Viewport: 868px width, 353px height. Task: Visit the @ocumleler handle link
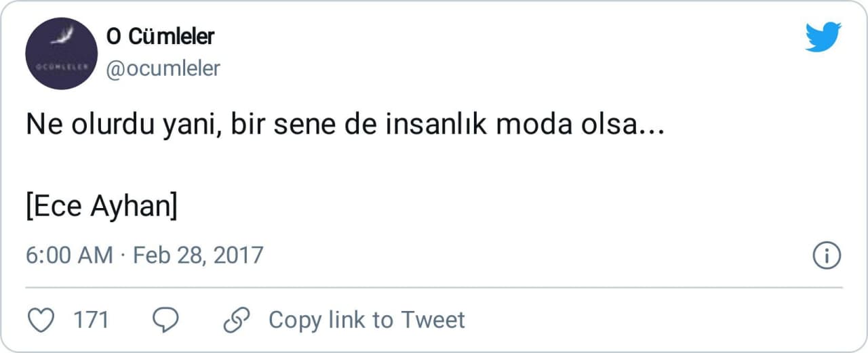[x=163, y=68]
